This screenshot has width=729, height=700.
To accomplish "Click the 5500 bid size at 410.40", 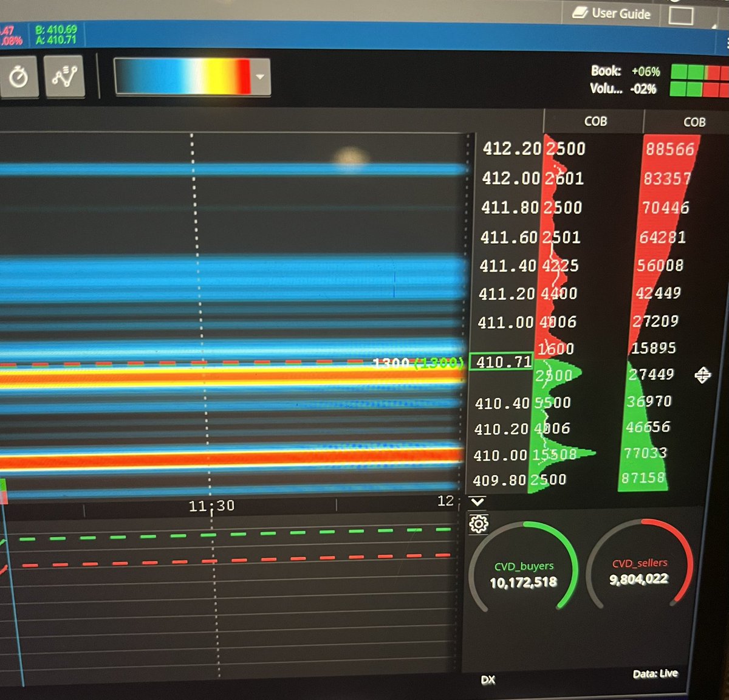I will [552, 403].
